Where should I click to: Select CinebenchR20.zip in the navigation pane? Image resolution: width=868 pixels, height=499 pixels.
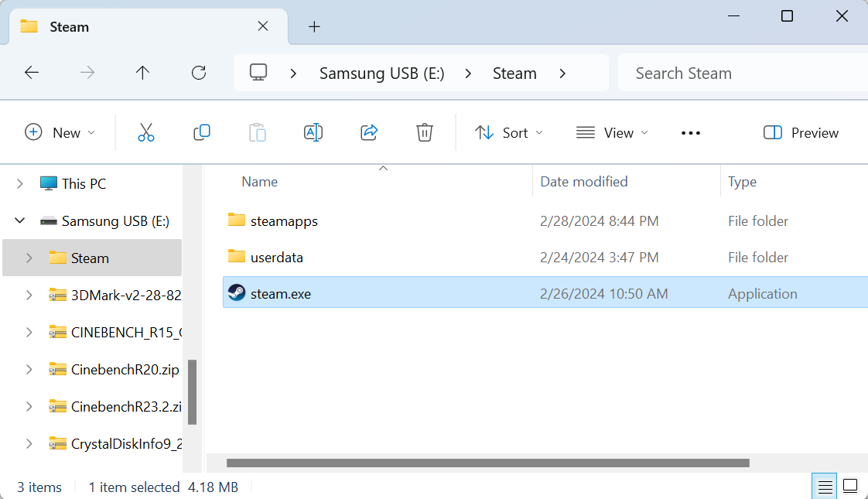pyautogui.click(x=125, y=369)
